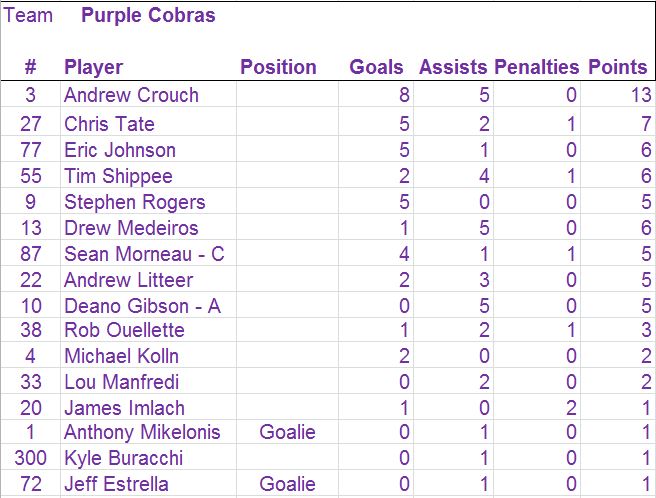Select the Player column header
Image resolution: width=656 pixels, height=498 pixels.
point(93,67)
